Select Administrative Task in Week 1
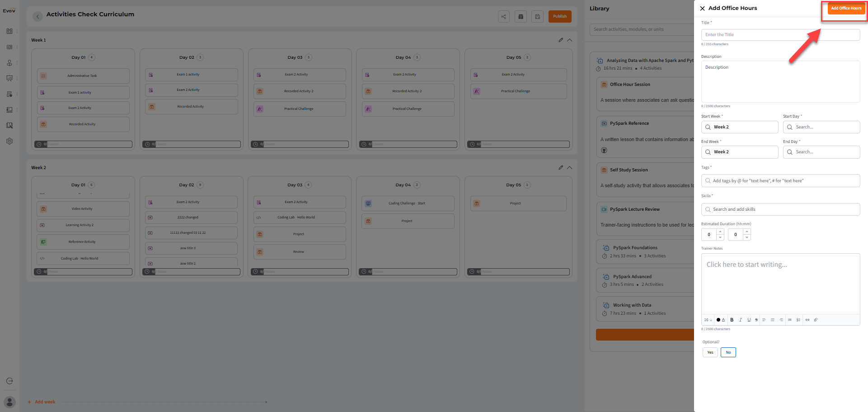The width and height of the screenshot is (868, 412). (x=83, y=76)
